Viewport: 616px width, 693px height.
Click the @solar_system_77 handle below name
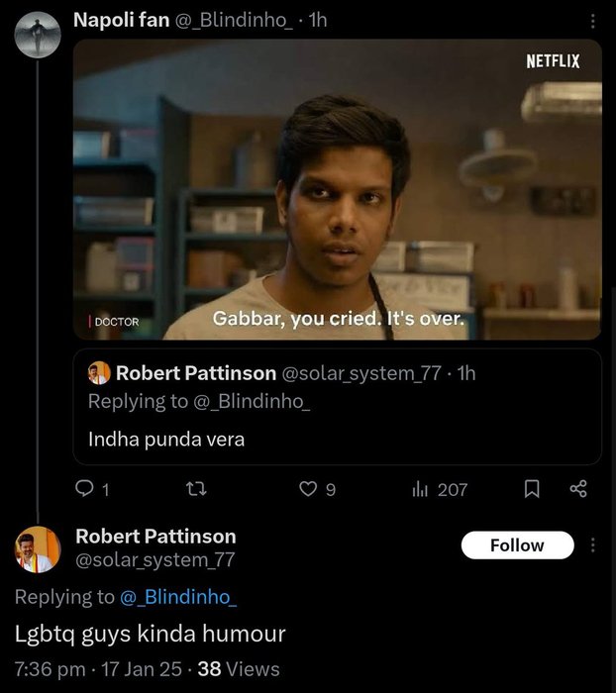pyautogui.click(x=155, y=560)
